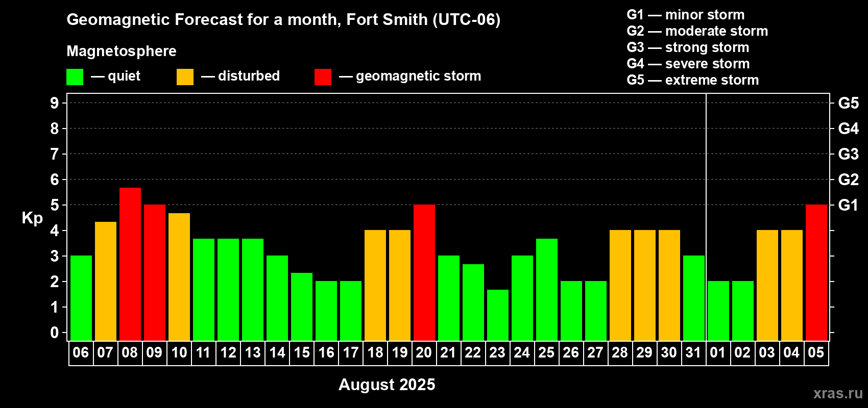Select the red bar for September 05
The width and height of the screenshot is (868, 408).
816,273
